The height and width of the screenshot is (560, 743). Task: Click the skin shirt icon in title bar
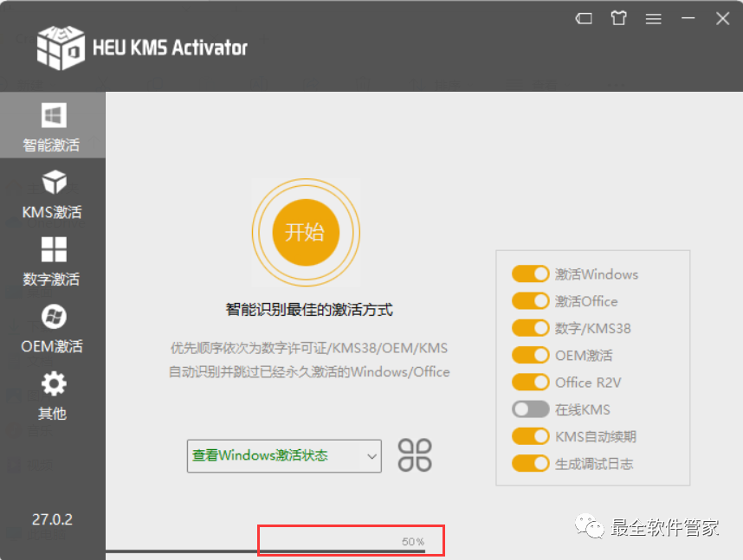(618, 18)
